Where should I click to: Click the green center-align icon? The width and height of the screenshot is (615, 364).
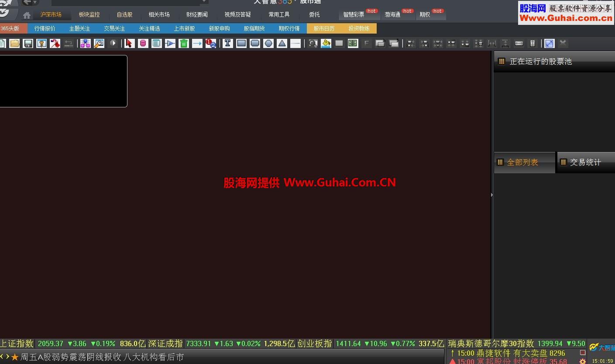coord(353,43)
